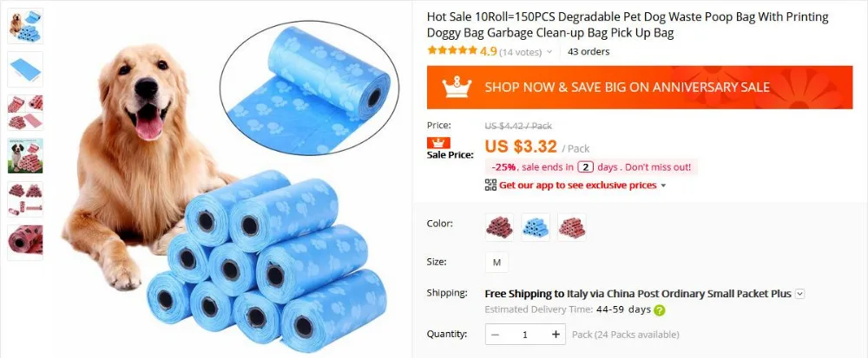Open the anniversary sale banner
Viewport: 868px width, 358px height.
(x=640, y=88)
